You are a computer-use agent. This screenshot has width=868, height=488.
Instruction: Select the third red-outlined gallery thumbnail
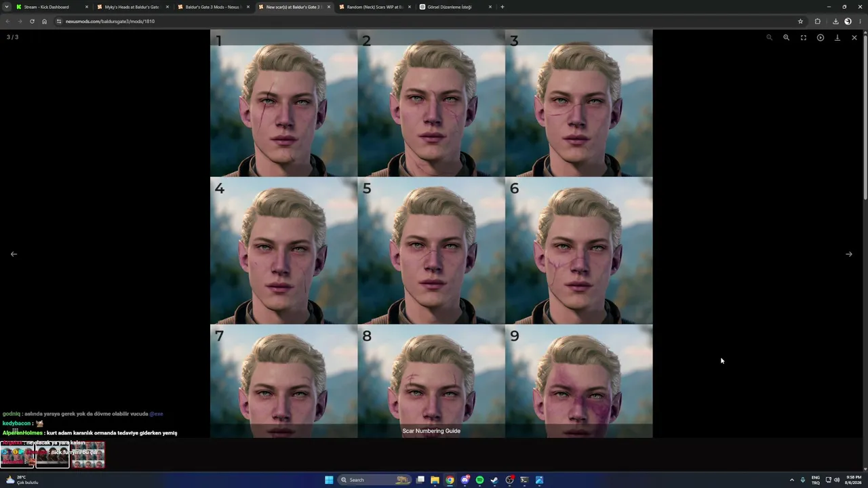coord(88,455)
